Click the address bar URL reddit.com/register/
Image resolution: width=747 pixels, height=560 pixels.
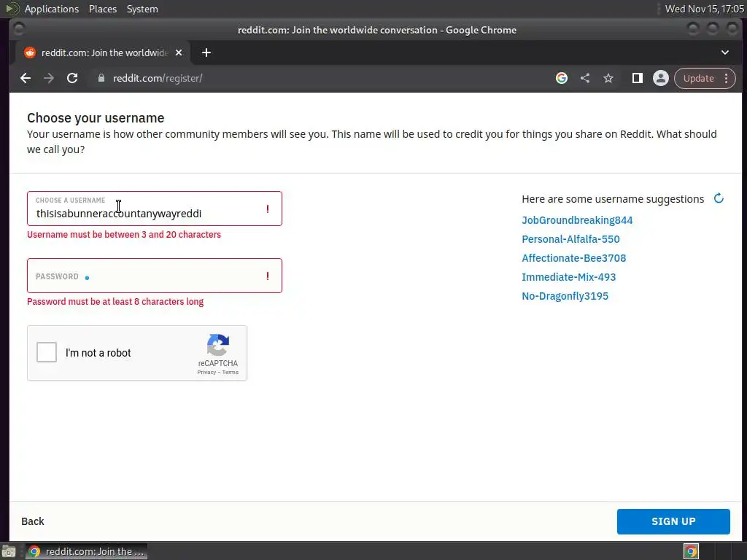coord(158,78)
